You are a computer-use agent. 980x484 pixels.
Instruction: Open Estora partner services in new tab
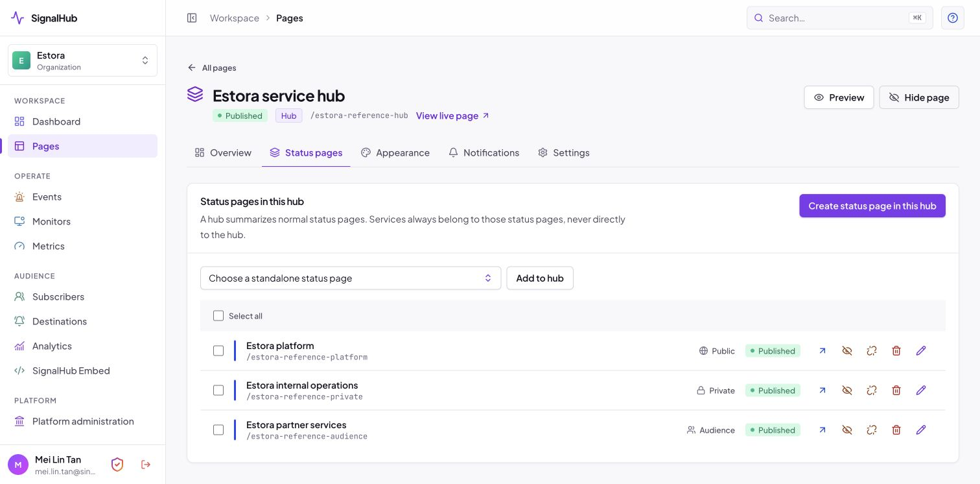point(822,430)
